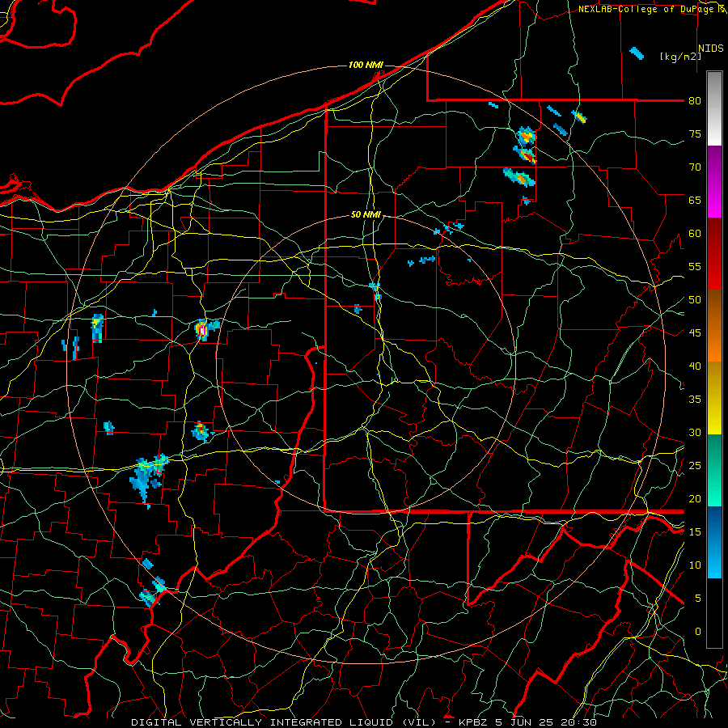The width and height of the screenshot is (728, 728).
Task: Select the 0 value on color scale
Action: [698, 632]
